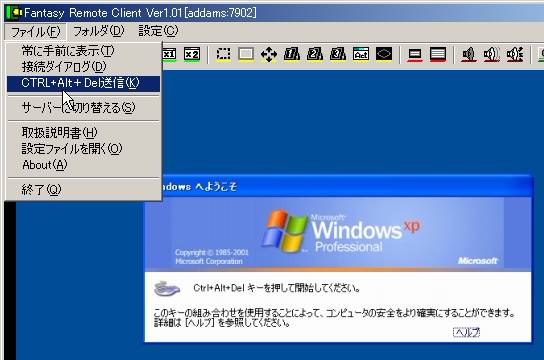This screenshot has width=544, height=360.
Task: Click the black oval screen icon
Action: (384, 54)
